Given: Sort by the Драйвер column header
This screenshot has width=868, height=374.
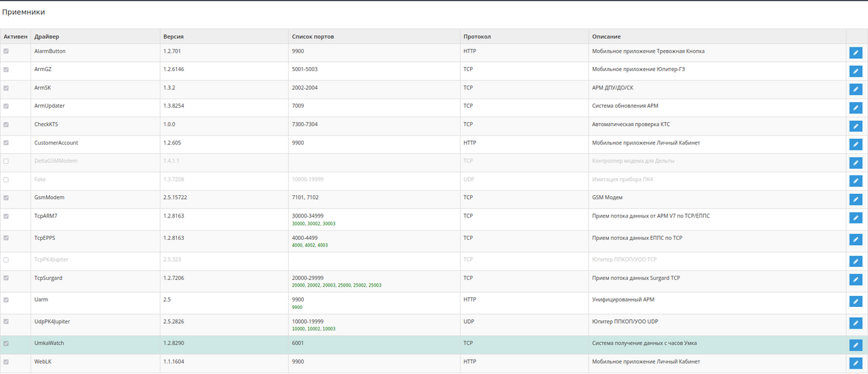Looking at the screenshot, I should coord(47,37).
